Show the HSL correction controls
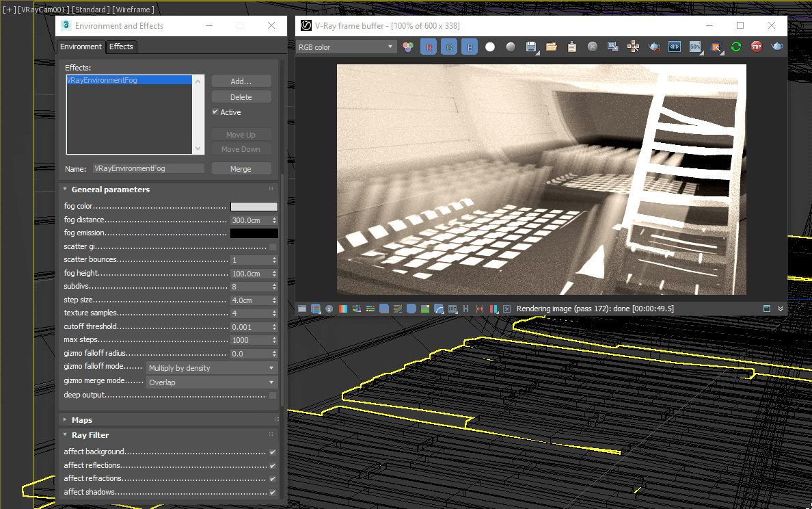The width and height of the screenshot is (812, 509). pyautogui.click(x=357, y=309)
